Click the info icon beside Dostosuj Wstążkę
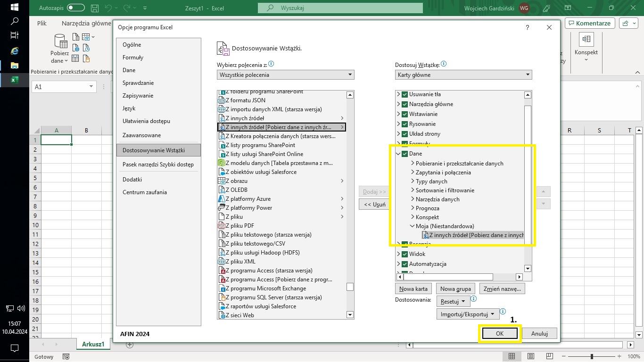This screenshot has height=362, width=644. click(x=444, y=64)
